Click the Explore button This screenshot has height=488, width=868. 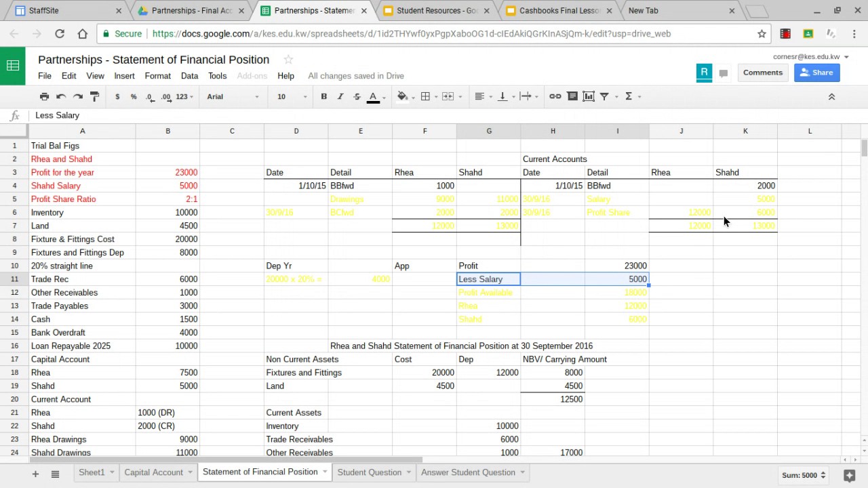click(849, 475)
